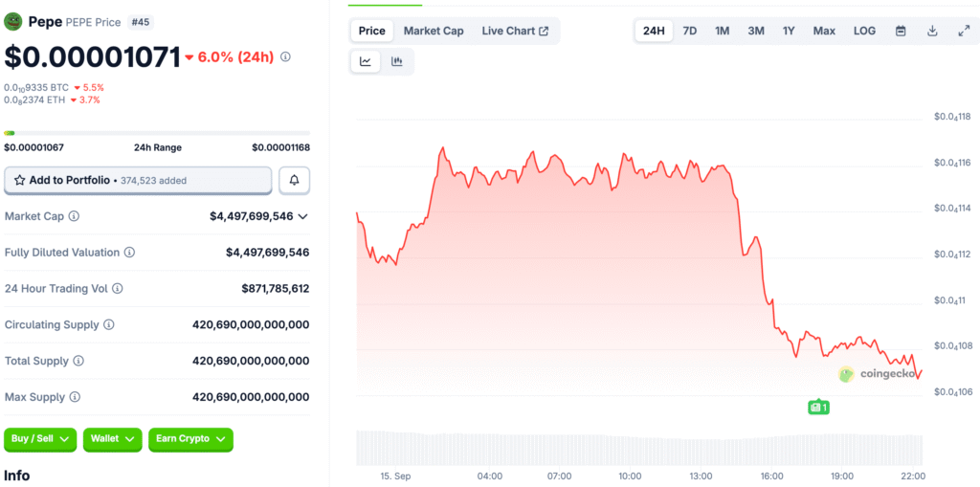The height and width of the screenshot is (487, 980).
Task: Click the Info section heading
Action: click(17, 476)
